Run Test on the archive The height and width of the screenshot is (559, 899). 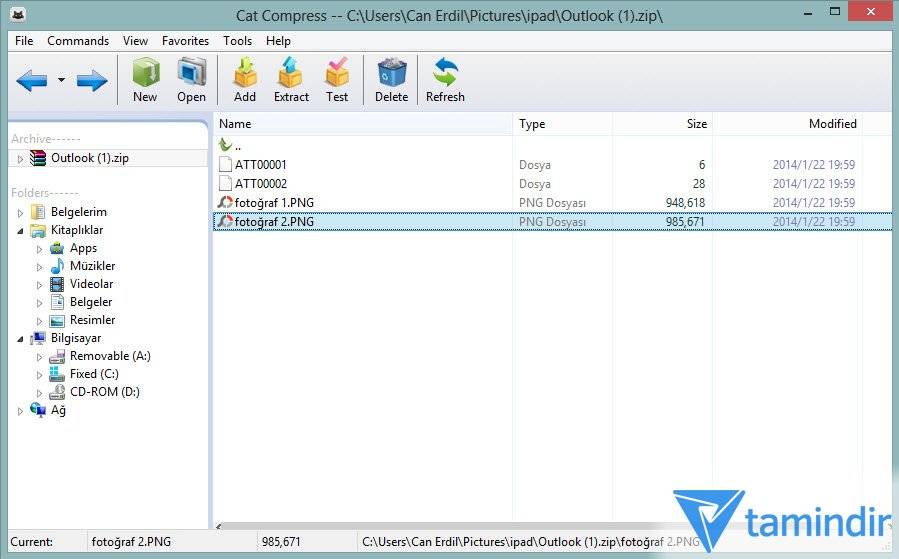[x=337, y=80]
